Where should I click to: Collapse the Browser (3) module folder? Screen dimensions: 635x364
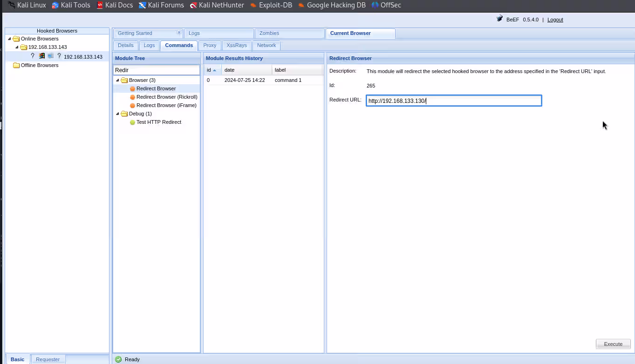pos(117,80)
